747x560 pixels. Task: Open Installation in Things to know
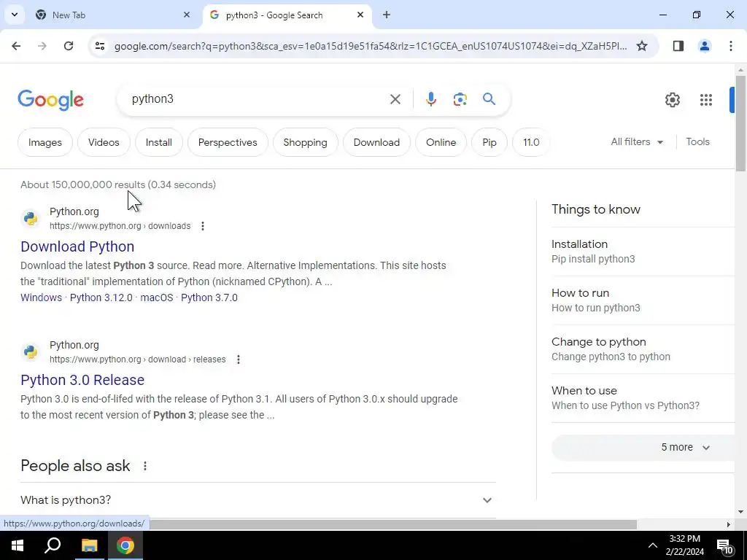643,252
